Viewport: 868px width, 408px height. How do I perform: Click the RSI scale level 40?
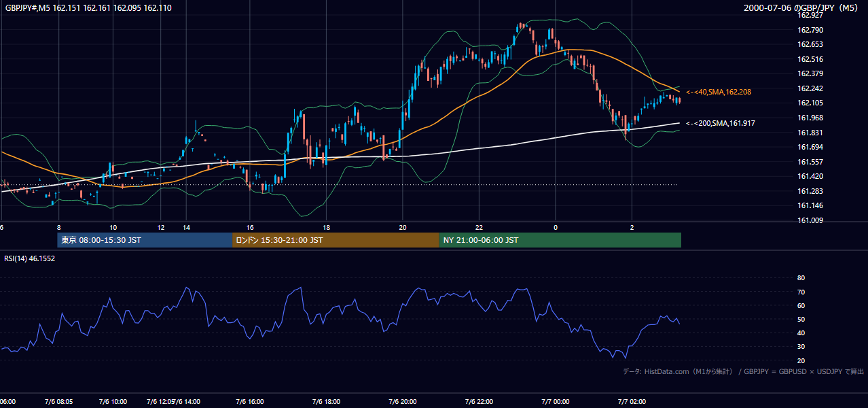[x=801, y=333]
